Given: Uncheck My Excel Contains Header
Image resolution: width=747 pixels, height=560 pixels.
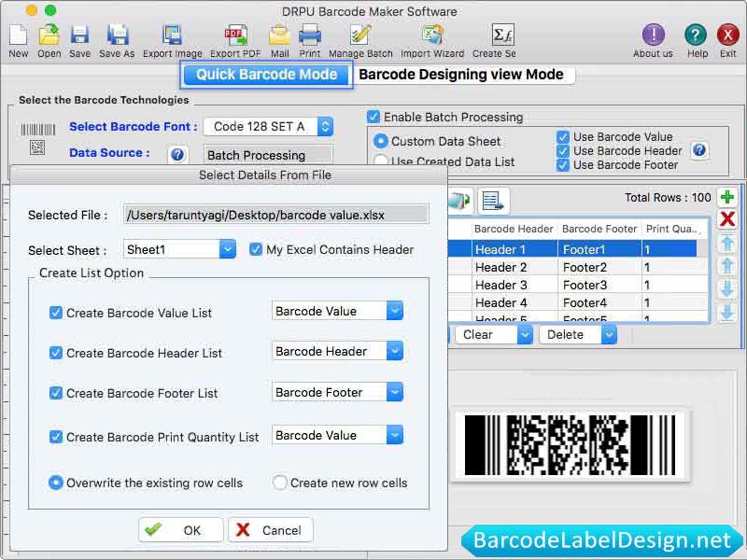Looking at the screenshot, I should pos(256,249).
